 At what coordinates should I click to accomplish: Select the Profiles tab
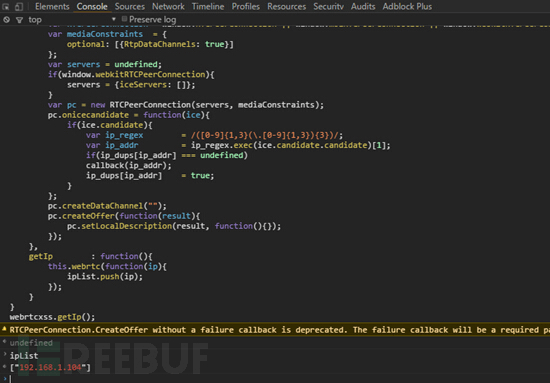pyautogui.click(x=246, y=6)
